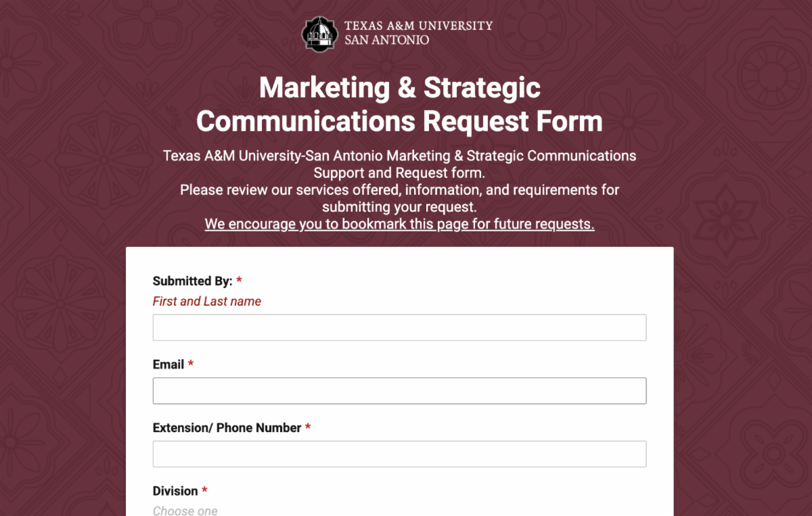Viewport: 812px width, 516px height.
Task: Click the "First and Last name" hint text
Action: click(x=207, y=302)
